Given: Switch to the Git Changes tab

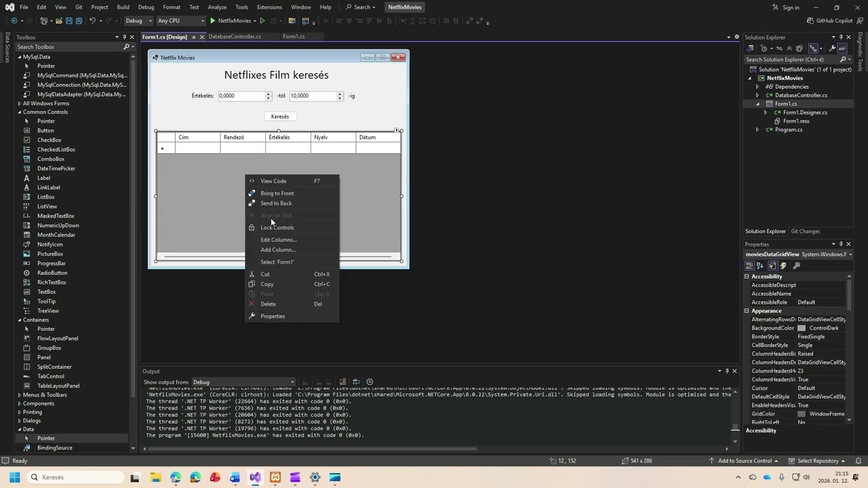Looking at the screenshot, I should pos(805,231).
